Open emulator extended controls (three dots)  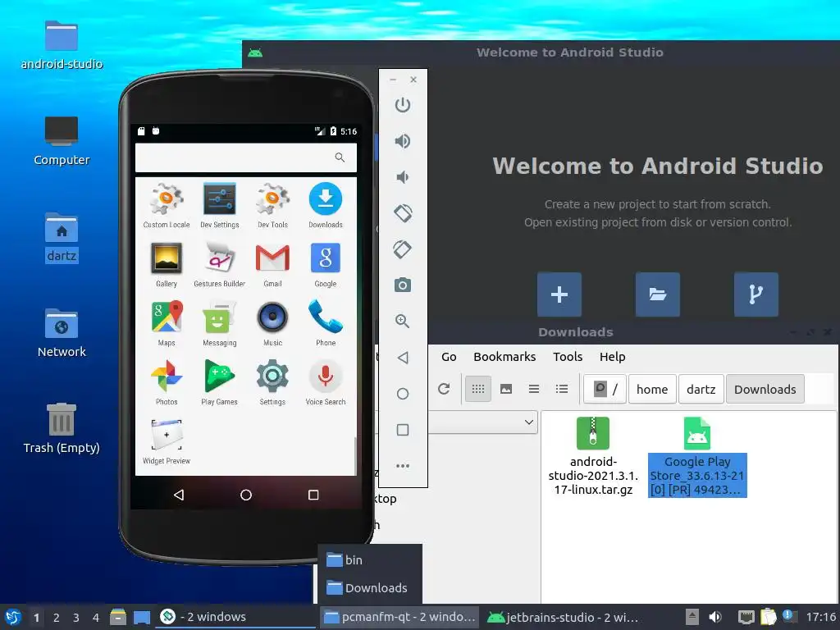[403, 466]
